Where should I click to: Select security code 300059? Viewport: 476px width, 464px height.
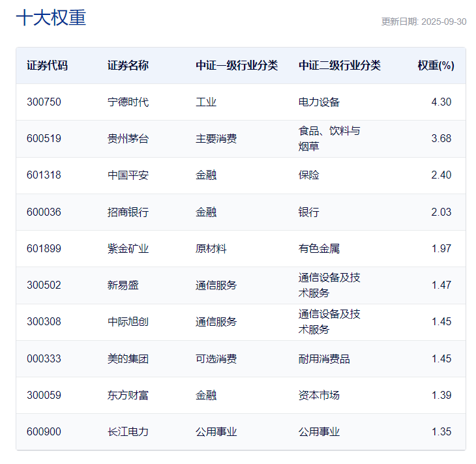(44, 396)
